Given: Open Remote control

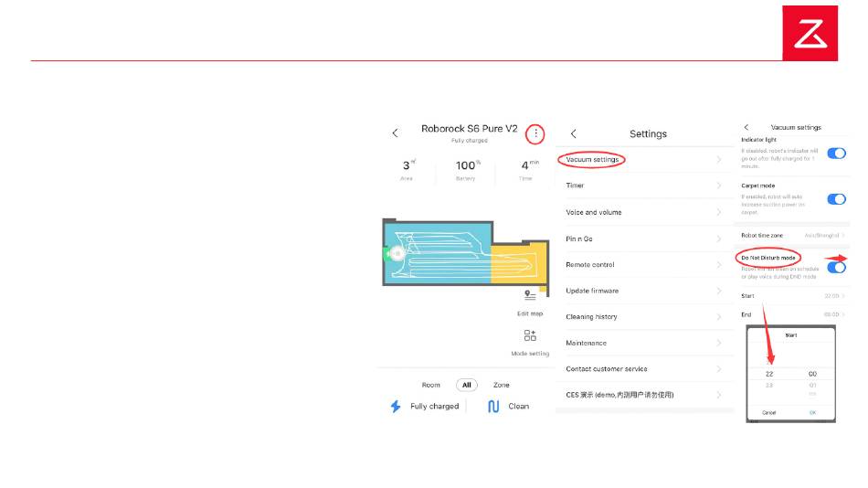Looking at the screenshot, I should (x=644, y=265).
